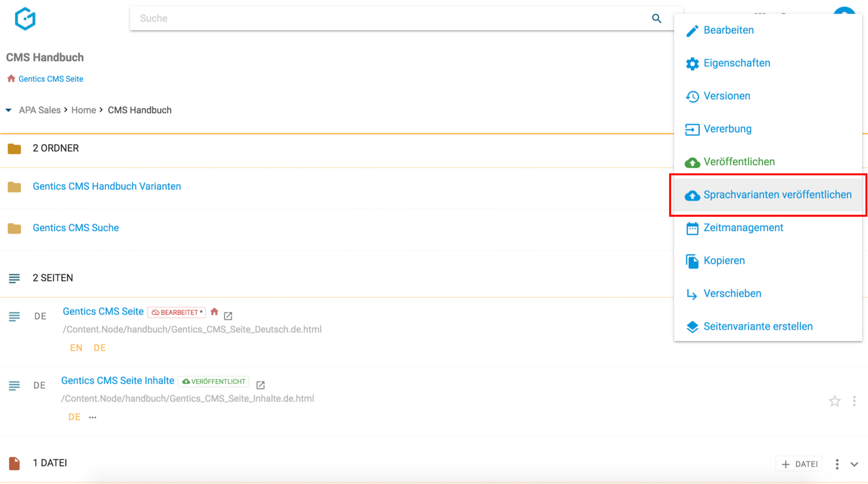Click the gear icon next to Eigenschaften
This screenshot has height=484, width=868.
[x=692, y=64]
